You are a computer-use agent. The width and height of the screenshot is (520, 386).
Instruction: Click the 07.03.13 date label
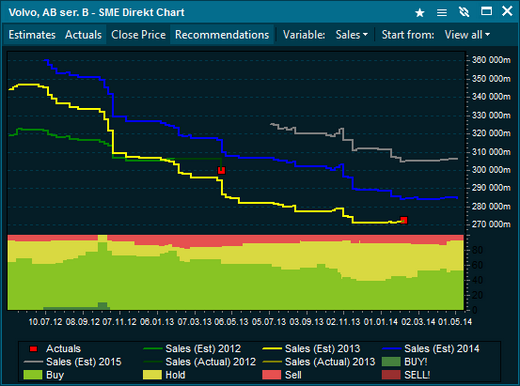pos(194,322)
